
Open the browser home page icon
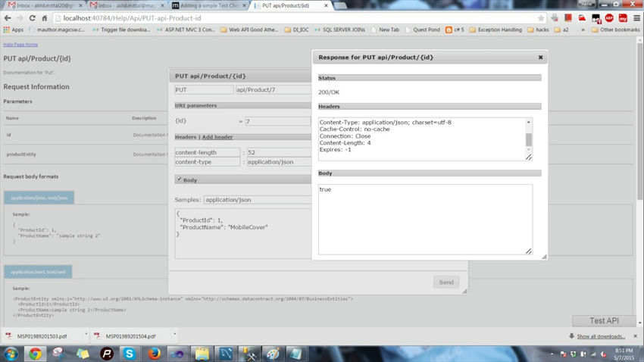45,18
